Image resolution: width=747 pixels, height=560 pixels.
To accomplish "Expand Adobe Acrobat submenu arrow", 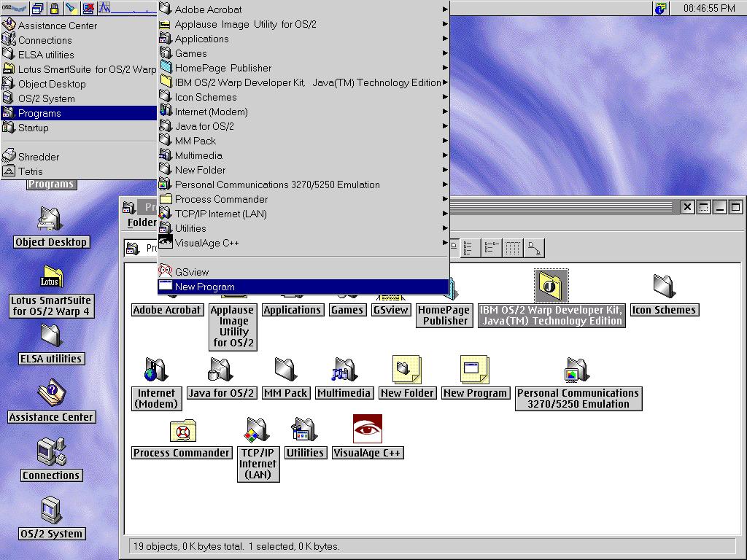I will (445, 9).
